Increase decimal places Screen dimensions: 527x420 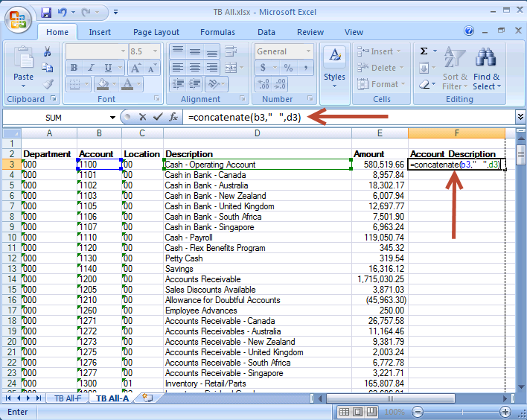point(263,83)
